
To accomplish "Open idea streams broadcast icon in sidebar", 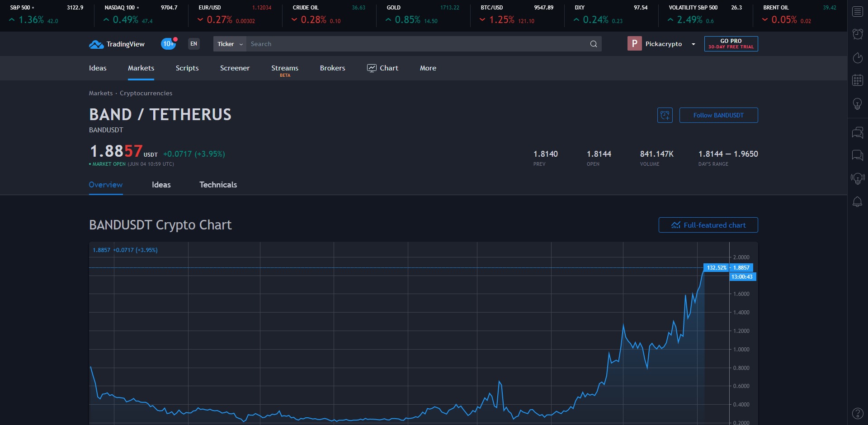I will click(x=858, y=178).
